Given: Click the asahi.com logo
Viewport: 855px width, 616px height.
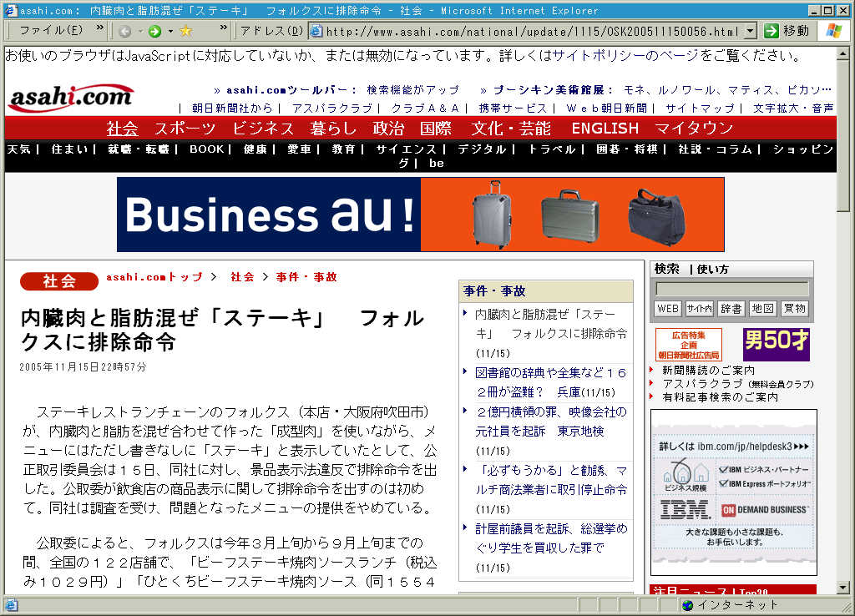Looking at the screenshot, I should tap(71, 98).
